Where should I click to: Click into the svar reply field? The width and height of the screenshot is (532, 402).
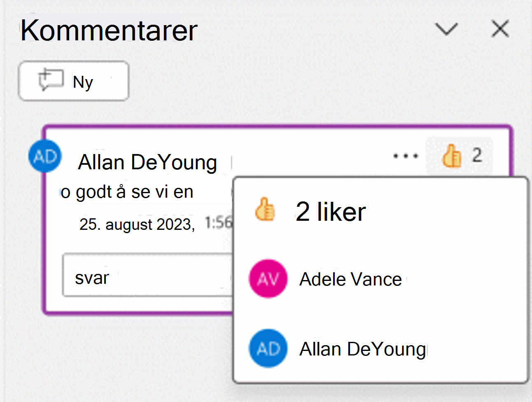(148, 275)
